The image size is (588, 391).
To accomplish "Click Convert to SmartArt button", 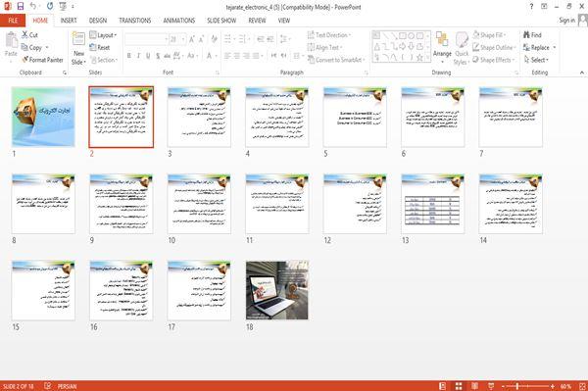I will 335,60.
